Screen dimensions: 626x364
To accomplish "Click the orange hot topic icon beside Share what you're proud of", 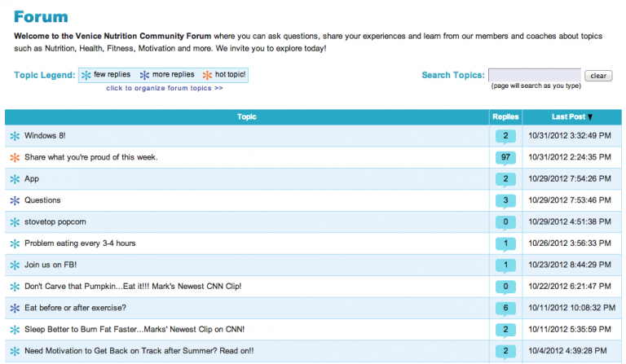I will coord(14,157).
